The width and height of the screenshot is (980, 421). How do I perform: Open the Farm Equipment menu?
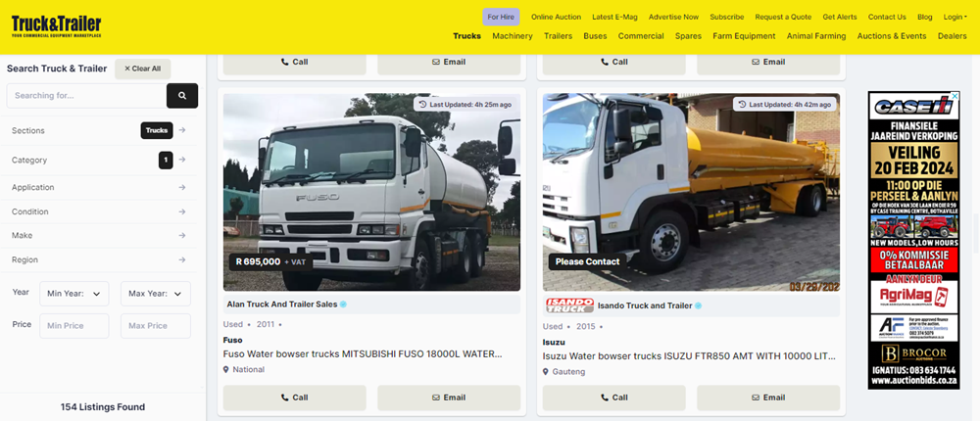(x=744, y=35)
